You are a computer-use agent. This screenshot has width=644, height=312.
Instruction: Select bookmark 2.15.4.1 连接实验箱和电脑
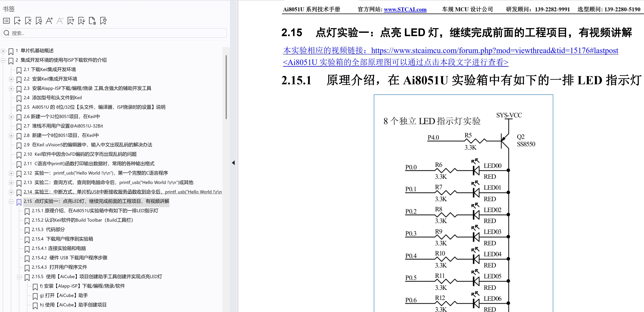click(59, 248)
